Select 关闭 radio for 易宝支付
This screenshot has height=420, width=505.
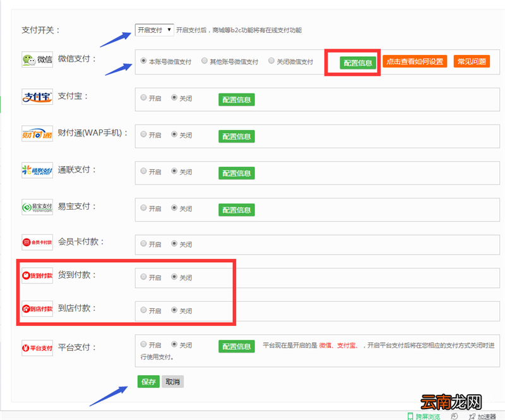point(174,208)
